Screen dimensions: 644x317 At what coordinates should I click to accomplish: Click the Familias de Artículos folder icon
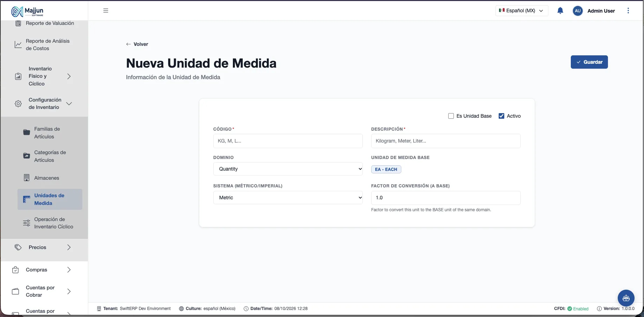coord(27,132)
